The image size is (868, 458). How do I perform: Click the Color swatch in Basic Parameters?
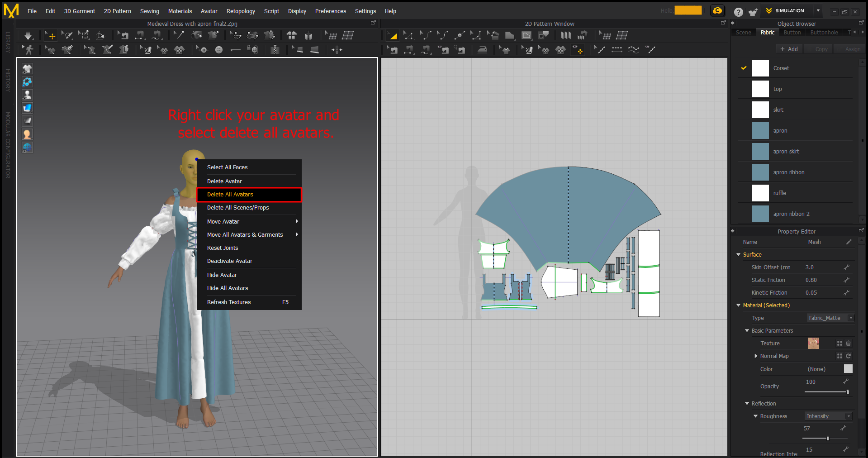coord(848,369)
